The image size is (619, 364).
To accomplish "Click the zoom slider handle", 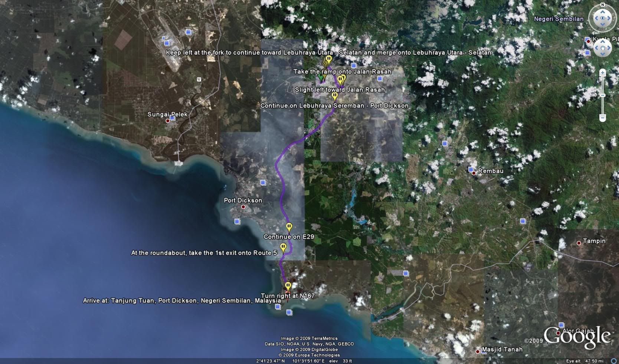I will tap(603, 95).
